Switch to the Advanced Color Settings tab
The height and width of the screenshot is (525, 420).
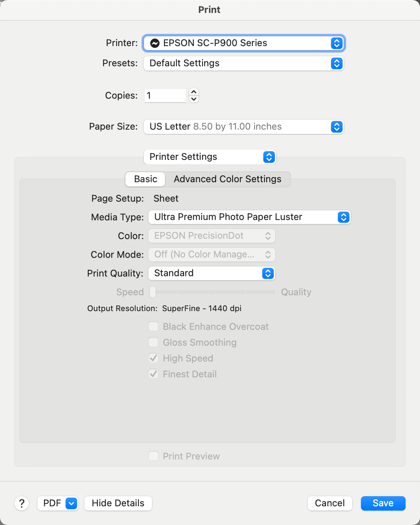point(227,179)
